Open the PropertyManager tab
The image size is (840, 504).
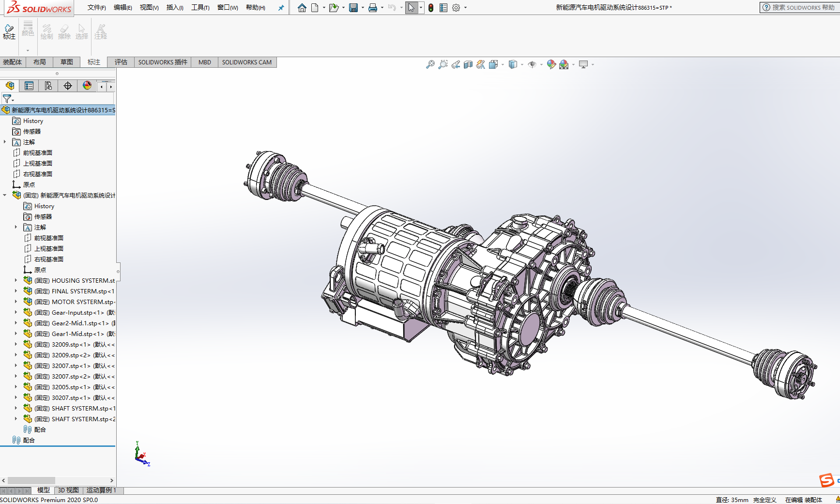pos(29,86)
